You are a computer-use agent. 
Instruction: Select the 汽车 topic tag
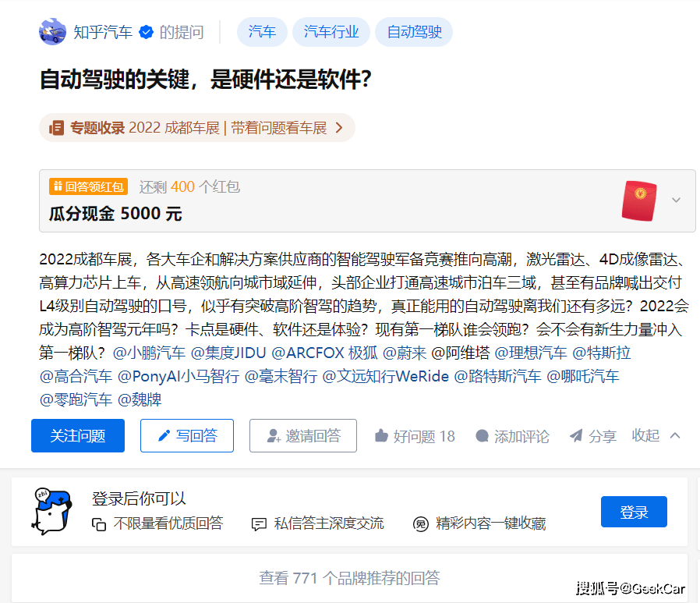pyautogui.click(x=262, y=32)
